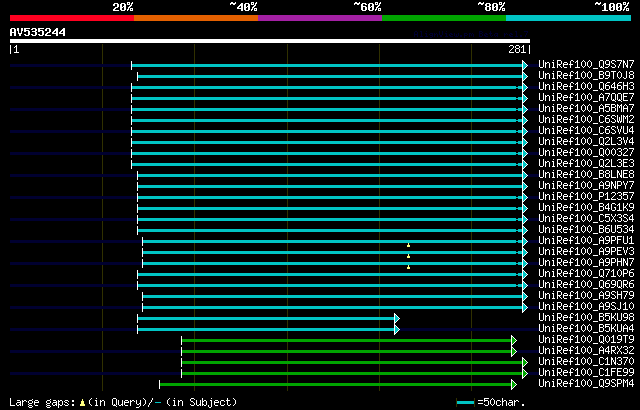
Task: Click the yellow gap marker under the A9PHN7 bar
Action: coord(408,267)
